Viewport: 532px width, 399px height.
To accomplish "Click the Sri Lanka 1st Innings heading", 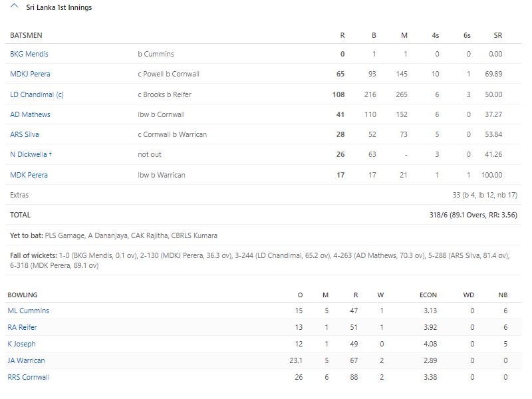I will [x=59, y=7].
